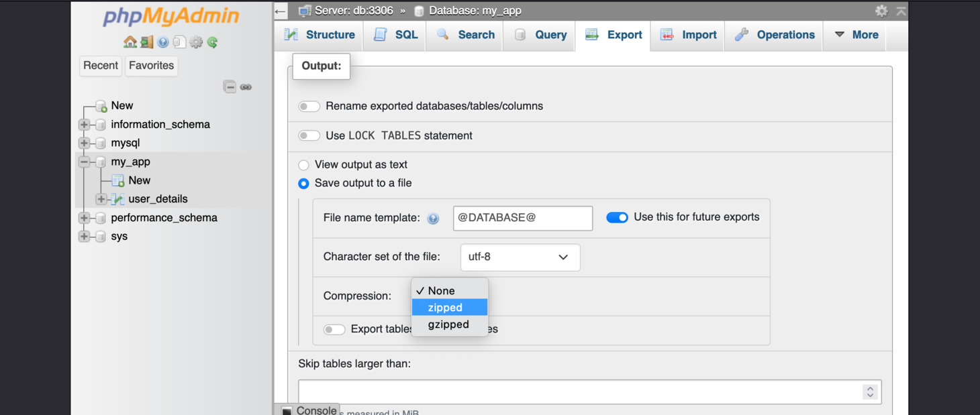This screenshot has width=980, height=415.
Task: Collapse all navigation tree minus icon
Action: point(230,86)
